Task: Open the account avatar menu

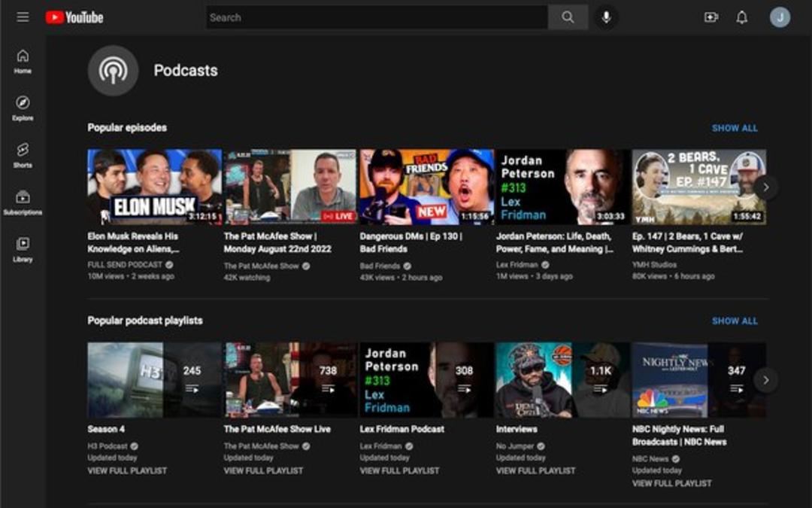Action: coord(780,17)
